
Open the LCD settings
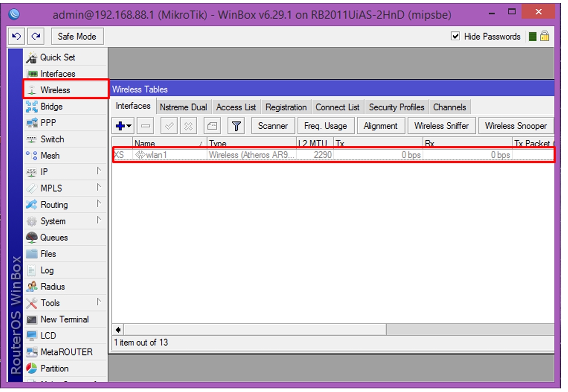(65, 335)
